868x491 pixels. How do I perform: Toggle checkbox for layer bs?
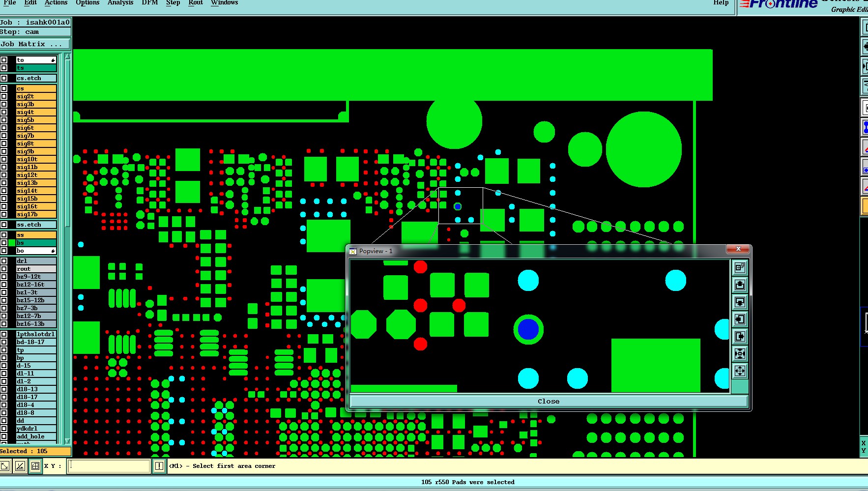[4, 243]
